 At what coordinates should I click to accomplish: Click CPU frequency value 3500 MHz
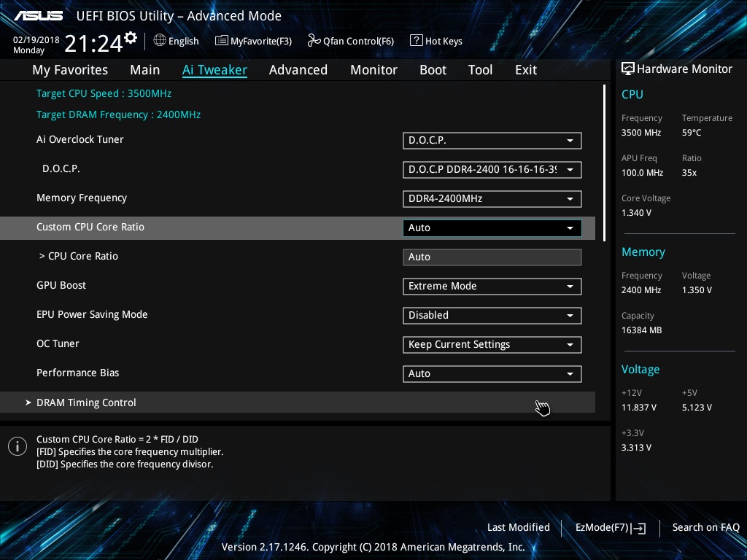(x=641, y=133)
